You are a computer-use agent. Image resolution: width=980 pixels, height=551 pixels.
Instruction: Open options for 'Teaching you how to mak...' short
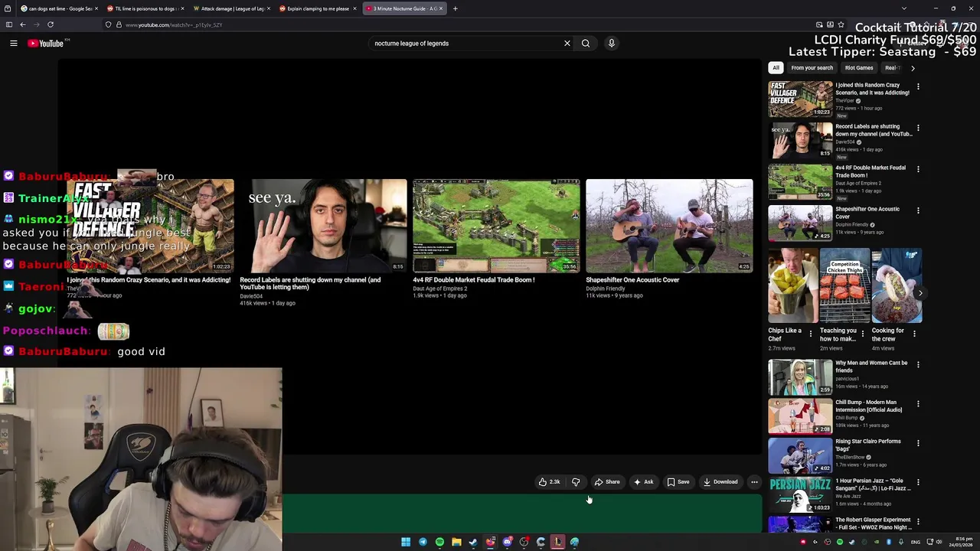pos(863,334)
